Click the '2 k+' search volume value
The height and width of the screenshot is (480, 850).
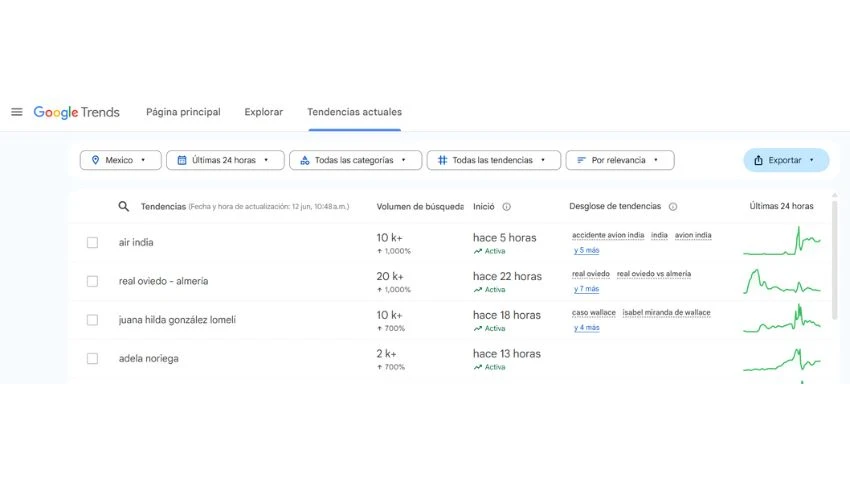387,354
